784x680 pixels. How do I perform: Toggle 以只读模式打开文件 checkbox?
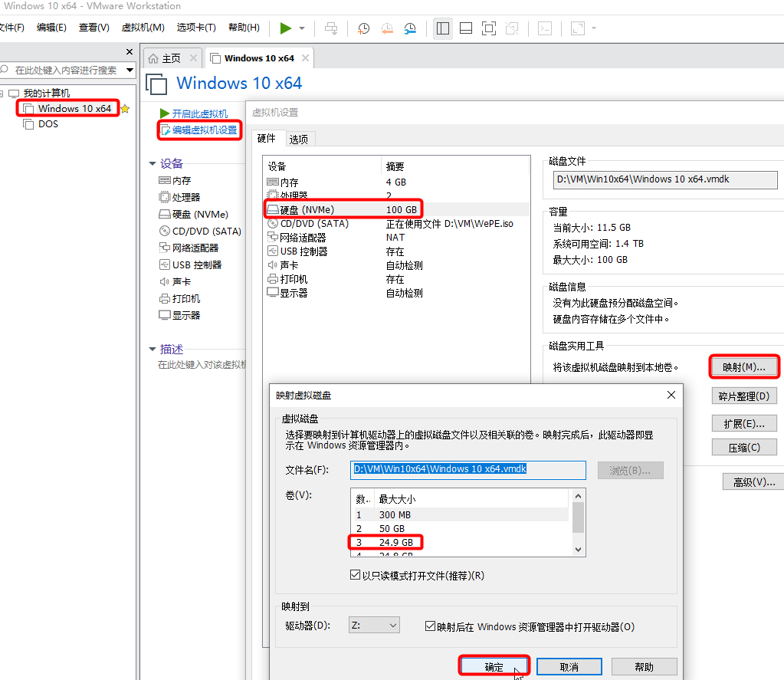tap(355, 575)
